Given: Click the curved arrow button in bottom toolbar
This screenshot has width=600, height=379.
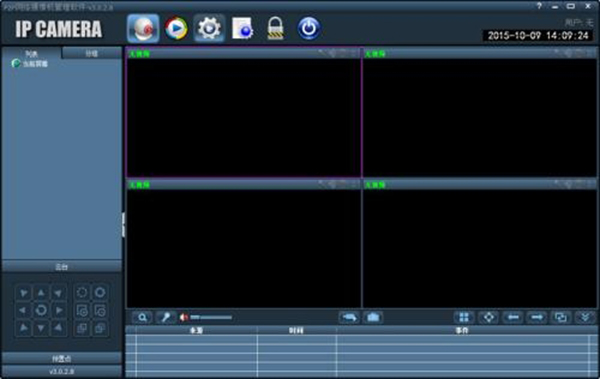Looking at the screenshot, I should pos(349,317).
